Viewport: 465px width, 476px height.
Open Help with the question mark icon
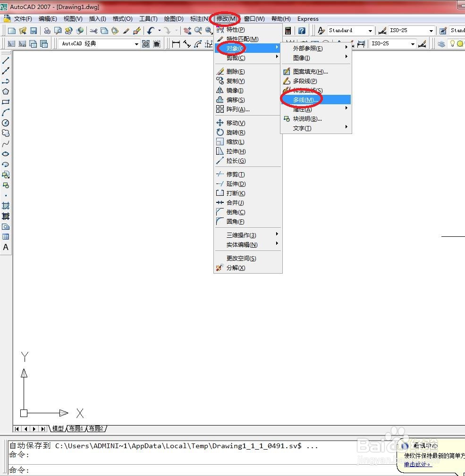pyautogui.click(x=302, y=30)
